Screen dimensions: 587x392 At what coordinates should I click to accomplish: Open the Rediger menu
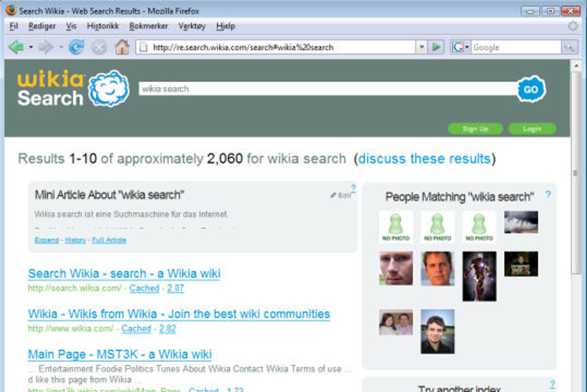pyautogui.click(x=42, y=26)
